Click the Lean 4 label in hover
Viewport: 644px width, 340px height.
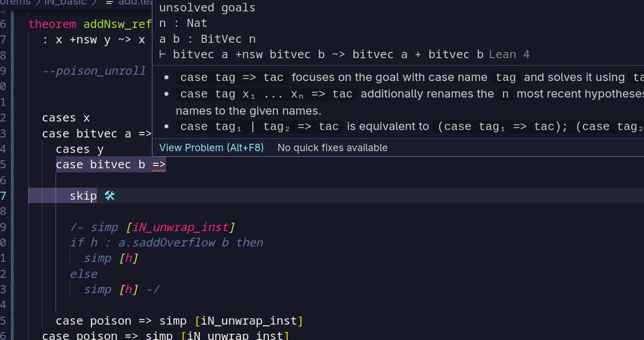pos(509,55)
